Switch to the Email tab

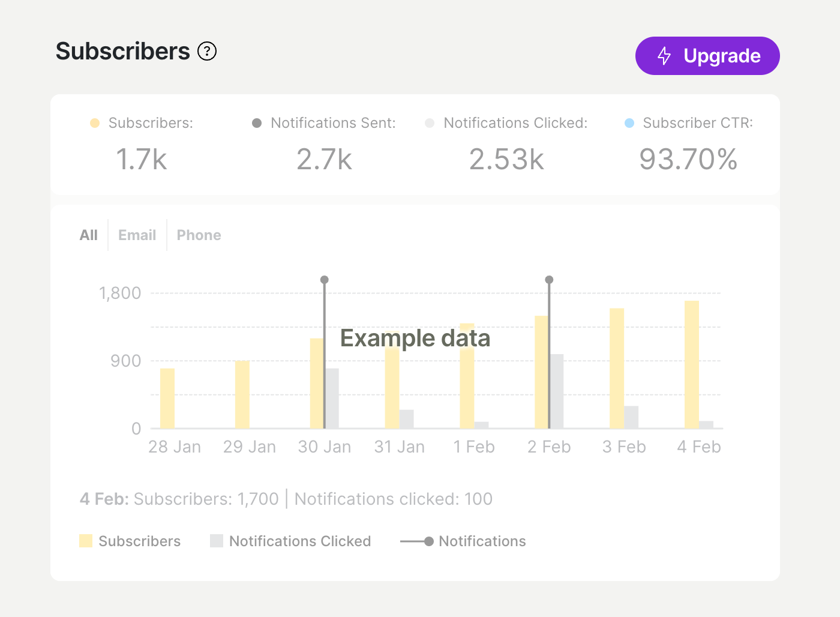137,235
